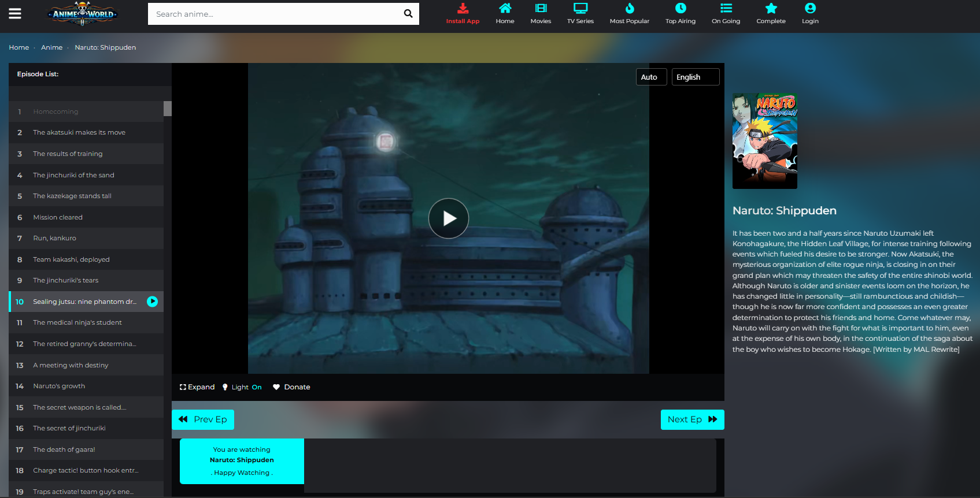Open Complete star icon
Viewport: 980px width, 498px height.
point(771,9)
